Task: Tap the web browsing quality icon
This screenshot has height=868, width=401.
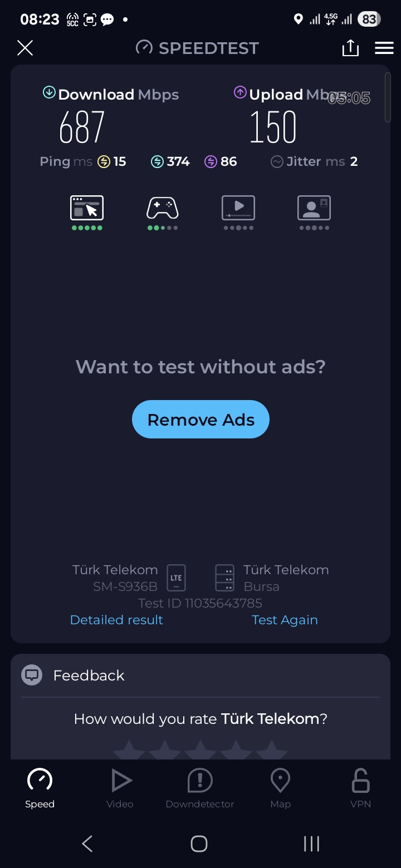Action: (87, 208)
